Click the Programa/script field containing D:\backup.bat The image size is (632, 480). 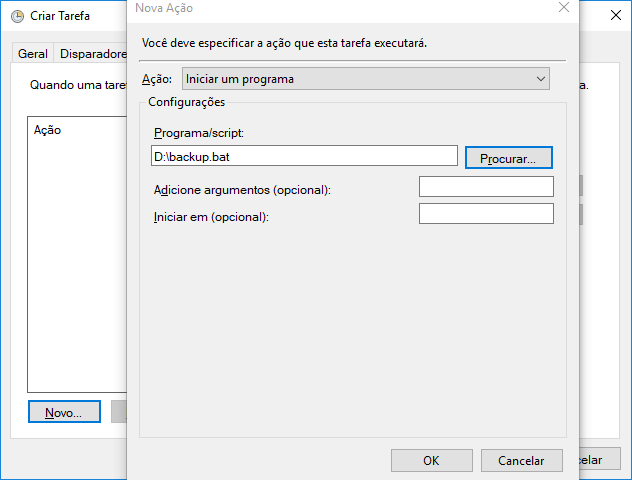click(x=304, y=156)
